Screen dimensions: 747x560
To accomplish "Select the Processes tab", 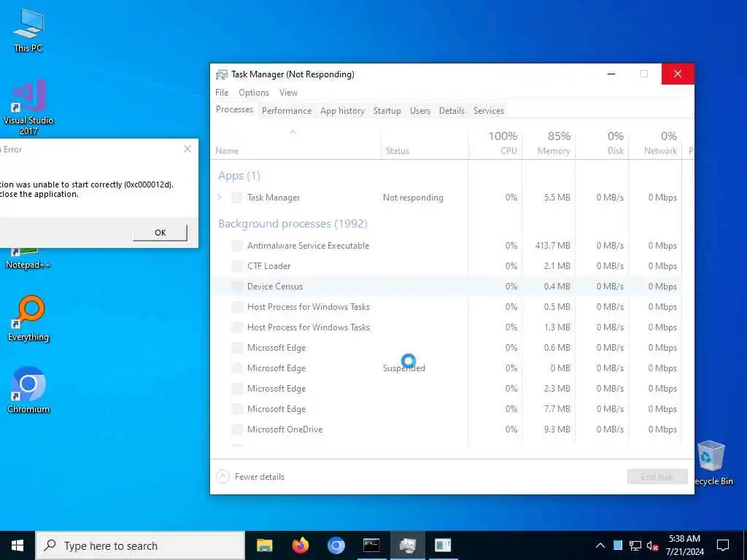I will coord(234,109).
